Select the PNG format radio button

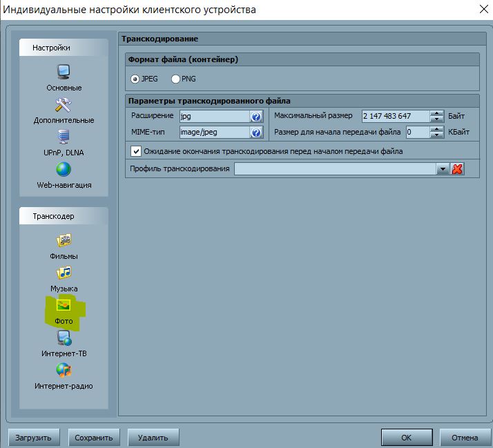175,79
